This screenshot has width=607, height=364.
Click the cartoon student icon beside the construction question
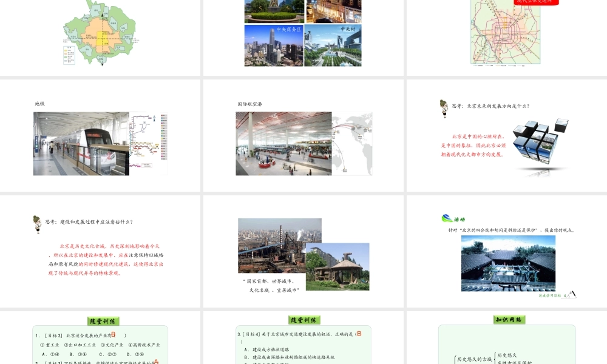(x=37, y=224)
